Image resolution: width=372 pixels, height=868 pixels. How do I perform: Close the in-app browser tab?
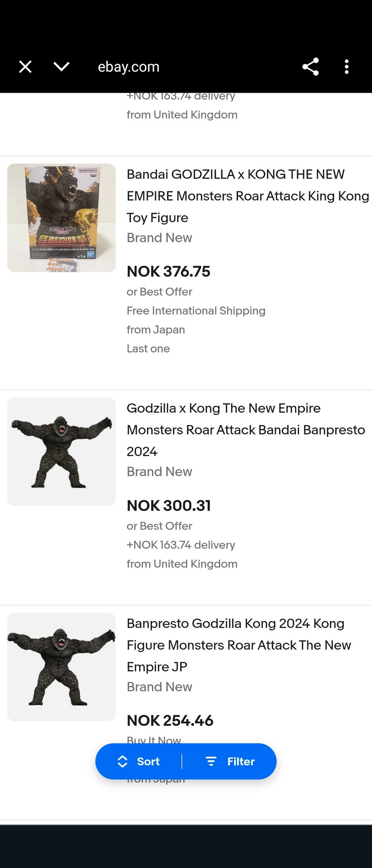tap(26, 67)
